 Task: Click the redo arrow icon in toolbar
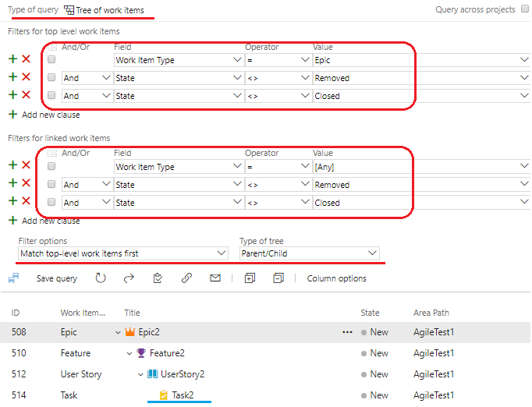tap(129, 278)
